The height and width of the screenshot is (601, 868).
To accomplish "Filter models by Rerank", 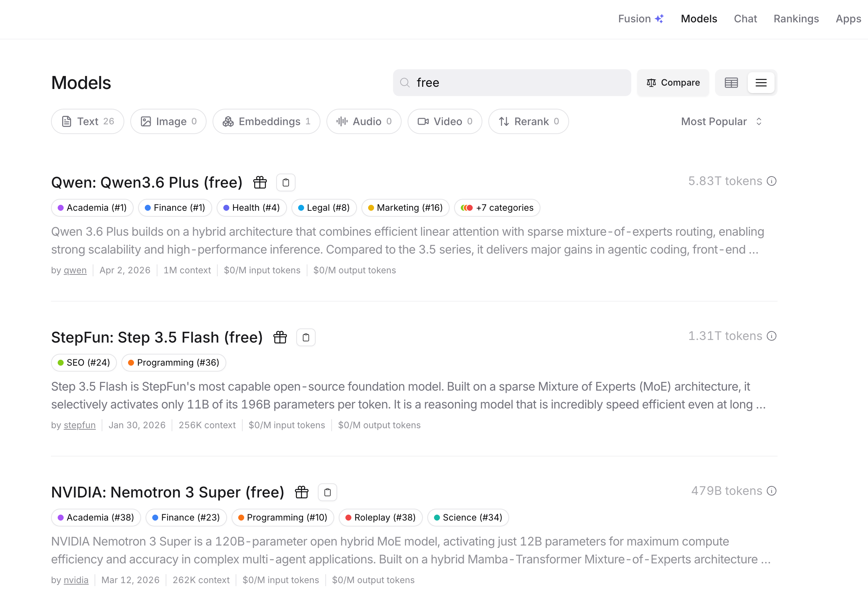I will pyautogui.click(x=529, y=121).
